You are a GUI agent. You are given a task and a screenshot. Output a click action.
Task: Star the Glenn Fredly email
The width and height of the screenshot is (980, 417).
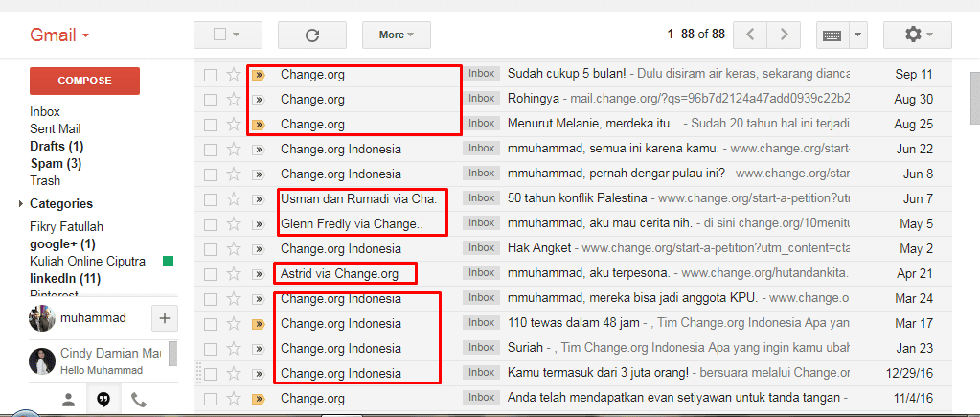pos(233,223)
